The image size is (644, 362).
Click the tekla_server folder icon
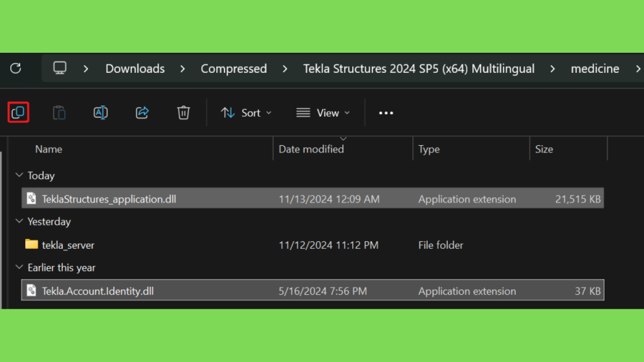click(x=31, y=244)
